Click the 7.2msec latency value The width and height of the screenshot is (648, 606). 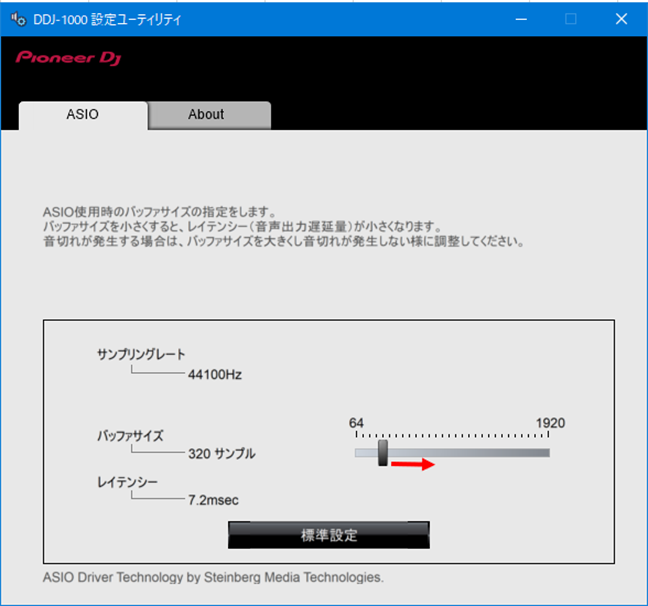pyautogui.click(x=213, y=500)
